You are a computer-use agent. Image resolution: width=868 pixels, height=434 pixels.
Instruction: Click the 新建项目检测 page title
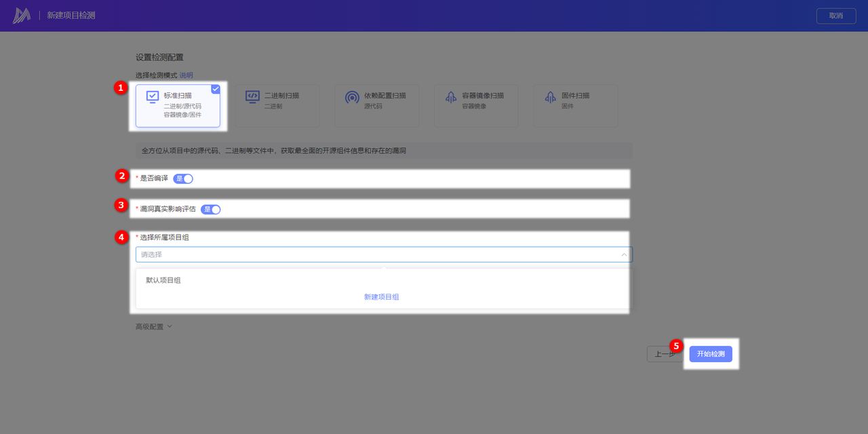click(x=71, y=15)
